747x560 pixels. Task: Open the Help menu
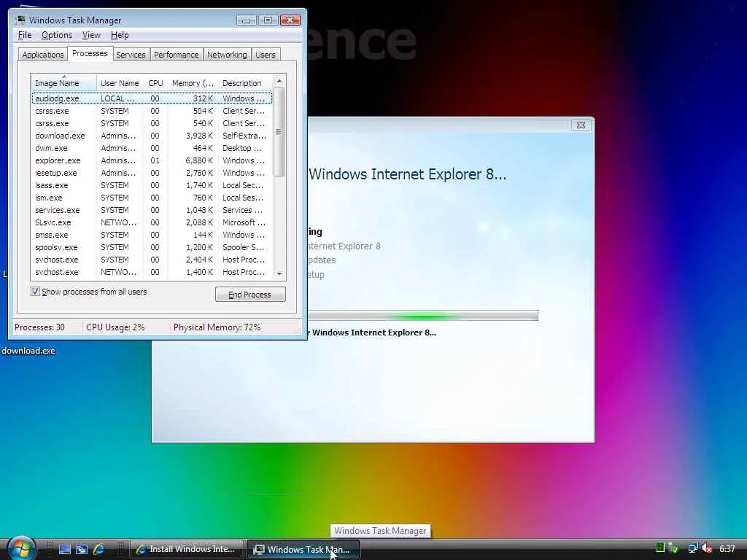pyautogui.click(x=120, y=35)
